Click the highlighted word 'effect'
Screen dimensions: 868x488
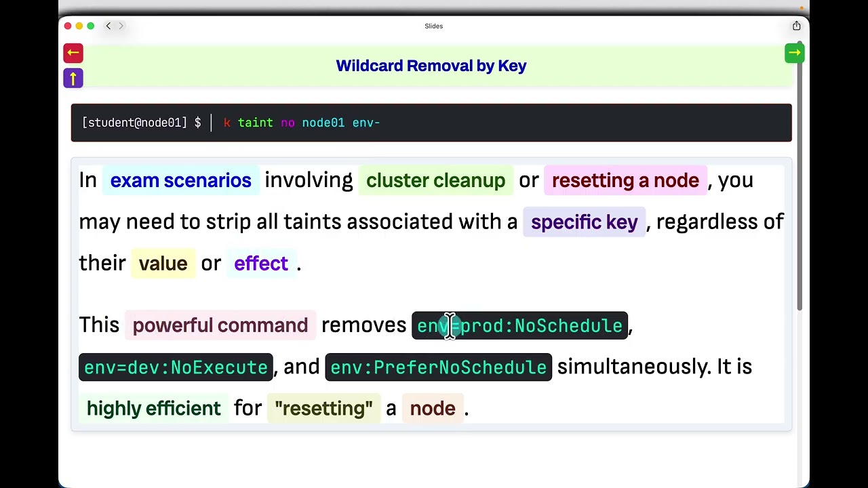(261, 264)
